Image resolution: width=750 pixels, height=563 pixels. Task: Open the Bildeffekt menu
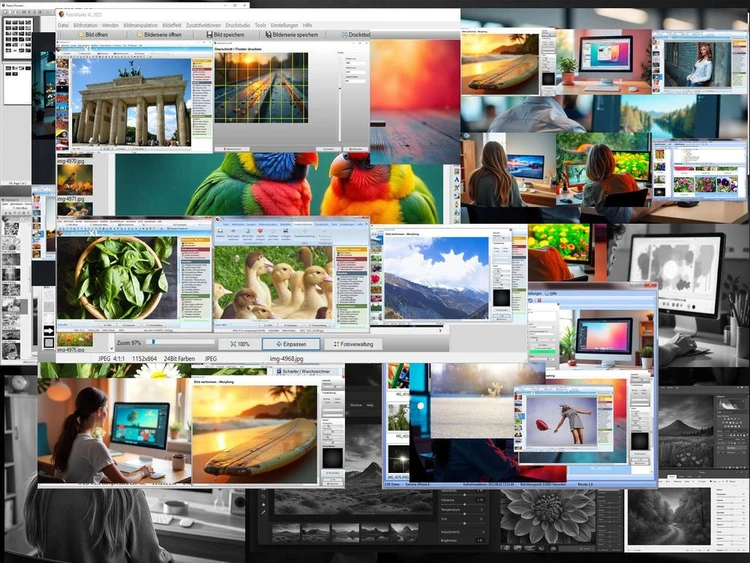(x=172, y=25)
